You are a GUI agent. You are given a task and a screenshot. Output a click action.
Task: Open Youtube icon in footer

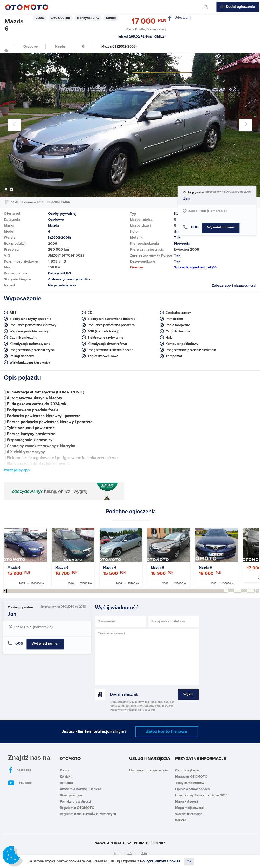coord(11,783)
